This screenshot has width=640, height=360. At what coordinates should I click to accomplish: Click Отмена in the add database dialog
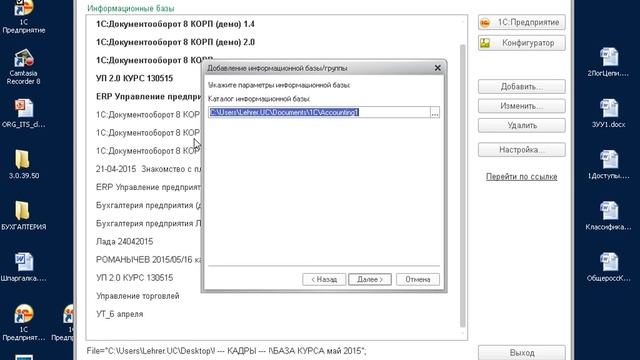pyautogui.click(x=418, y=280)
